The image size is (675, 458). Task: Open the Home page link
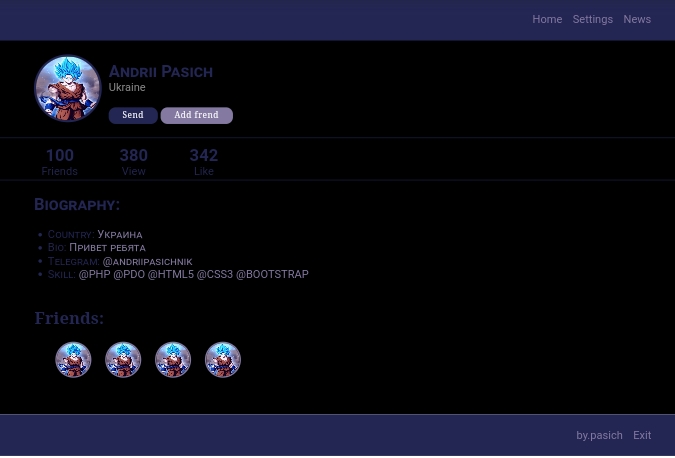[x=546, y=20]
